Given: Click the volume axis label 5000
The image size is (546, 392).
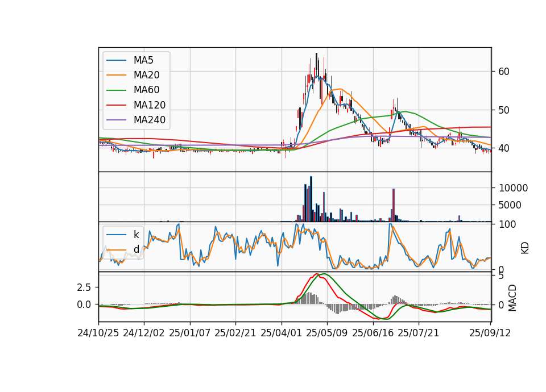Looking at the screenshot, I should point(510,205).
